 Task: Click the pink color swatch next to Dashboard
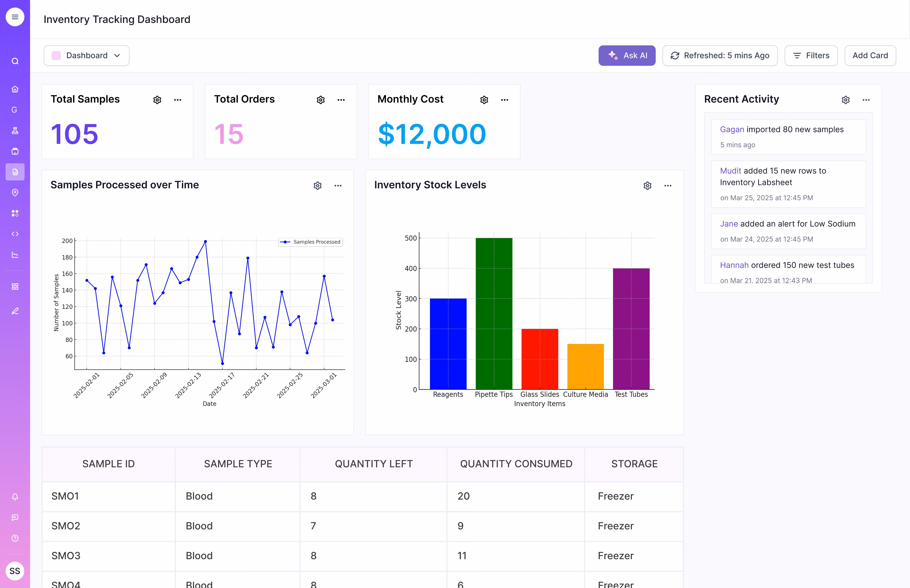56,55
